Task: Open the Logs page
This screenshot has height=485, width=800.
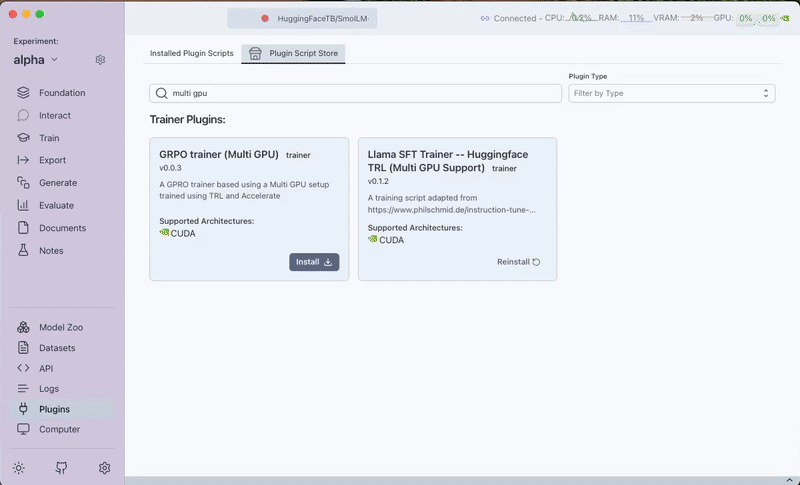Action: point(49,388)
